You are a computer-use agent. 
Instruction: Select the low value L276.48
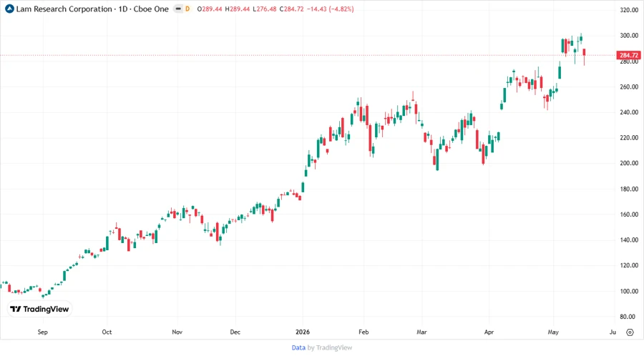264,9
